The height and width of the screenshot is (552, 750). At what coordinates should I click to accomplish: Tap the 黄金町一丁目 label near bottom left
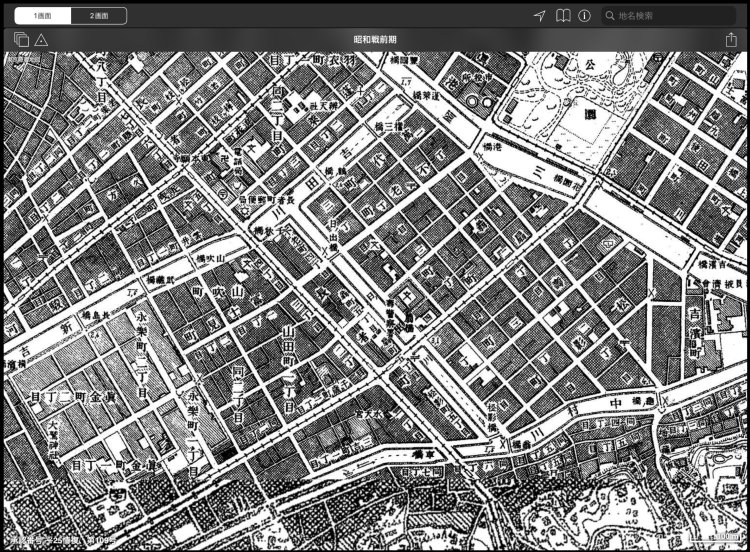pyautogui.click(x=110, y=464)
